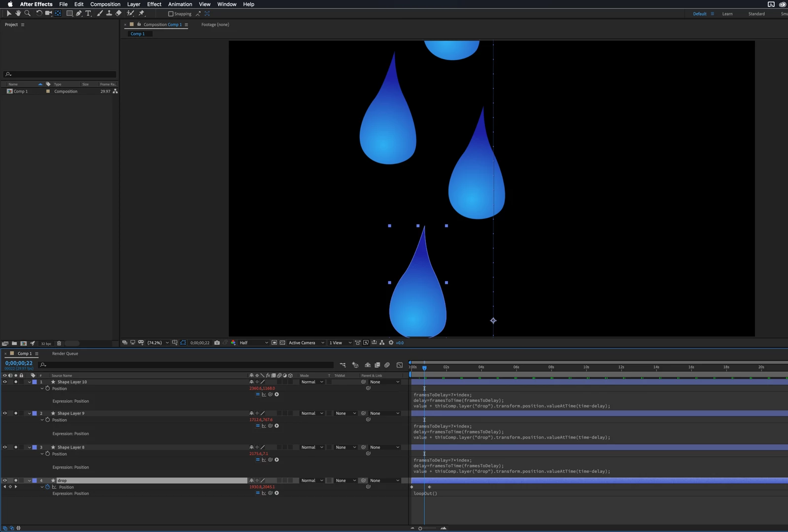Select the Hand tool

click(18, 13)
